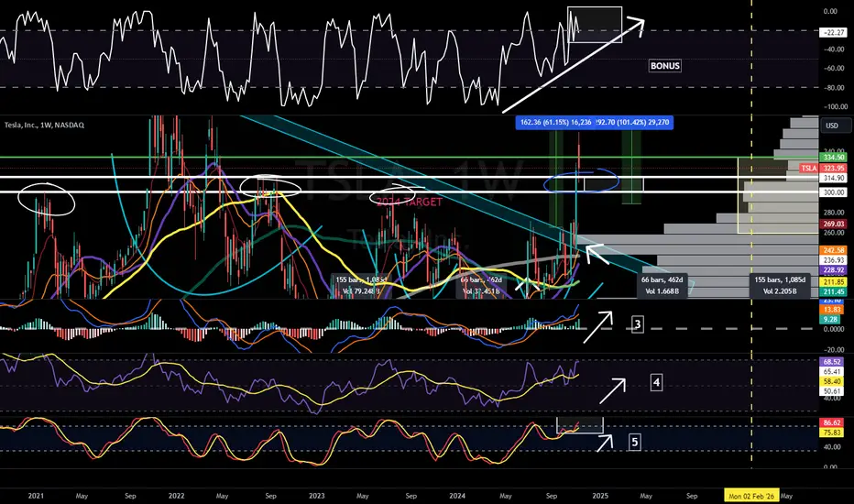Click the white arrow pointing at the trendline breakout
The height and width of the screenshot is (504, 854).
click(597, 254)
